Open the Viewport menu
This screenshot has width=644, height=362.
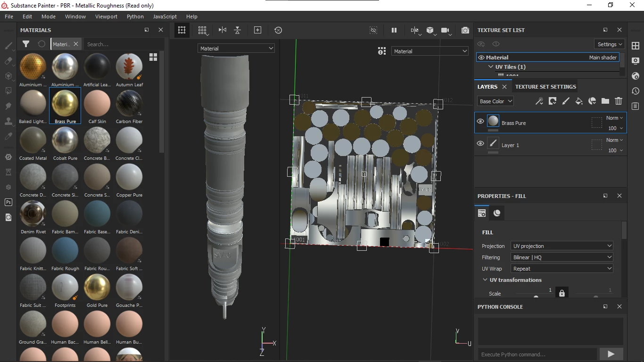coord(106,16)
